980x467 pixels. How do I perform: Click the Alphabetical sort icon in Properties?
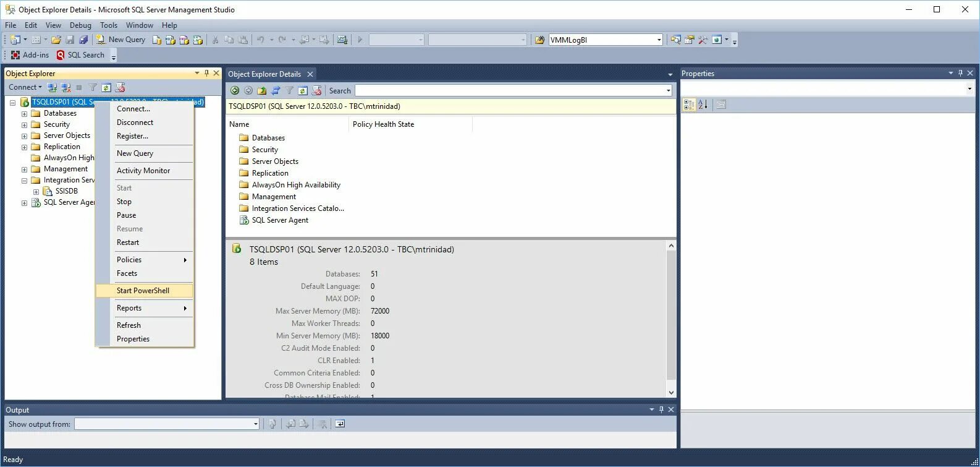click(703, 105)
